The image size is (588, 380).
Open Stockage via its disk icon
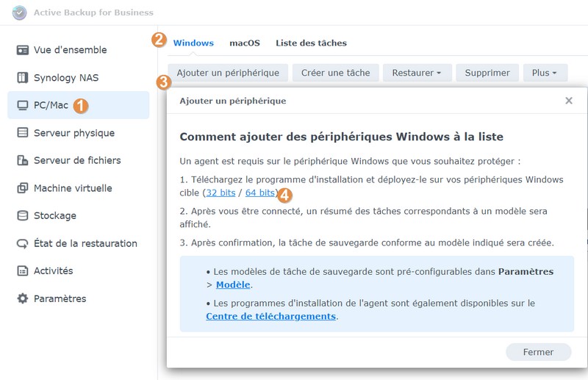click(x=22, y=216)
